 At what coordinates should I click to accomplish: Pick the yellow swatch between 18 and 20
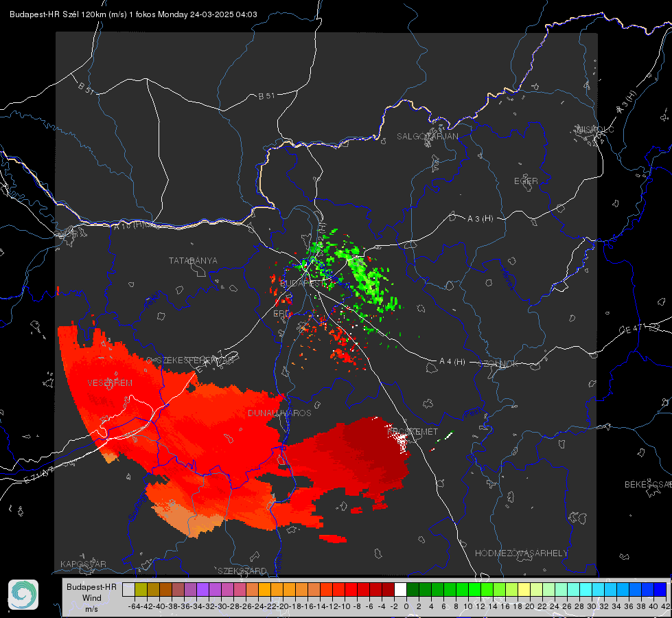(x=524, y=589)
